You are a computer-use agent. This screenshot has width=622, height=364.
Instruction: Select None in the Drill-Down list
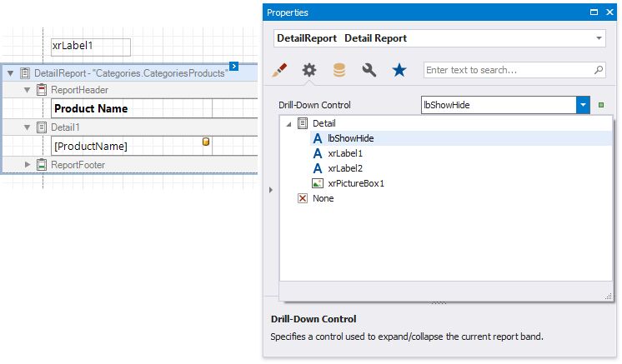point(323,198)
